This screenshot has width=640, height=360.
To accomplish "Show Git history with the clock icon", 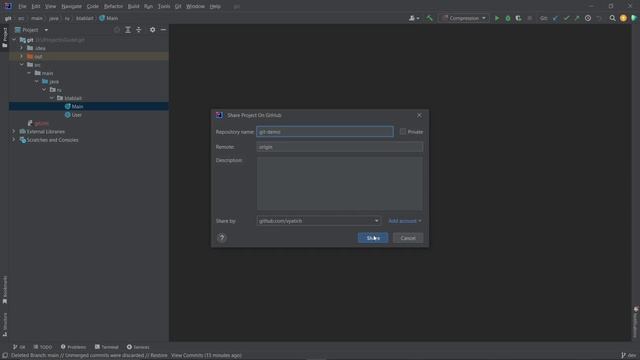I will click(588, 18).
